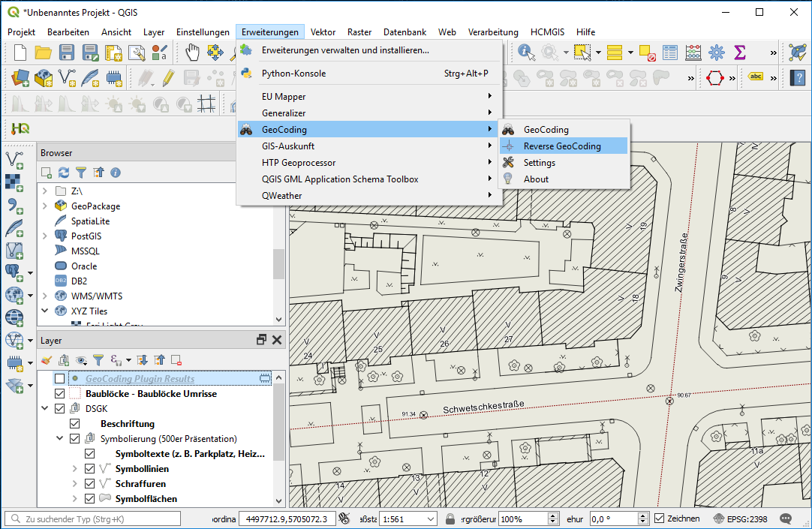Screen dimensions: 812x529
Task: Select Reverse GeoCoding in submenu
Action: (564, 146)
